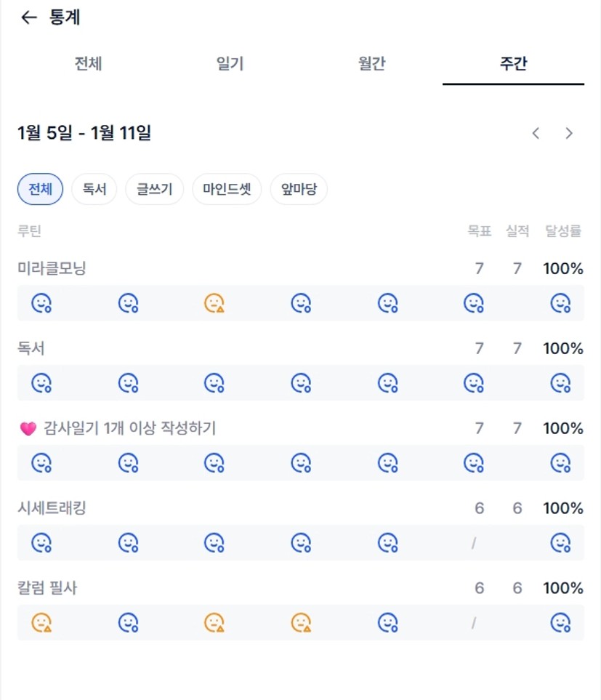Go to next week with right chevron
Viewport: 601px width, 700px height.
click(569, 133)
